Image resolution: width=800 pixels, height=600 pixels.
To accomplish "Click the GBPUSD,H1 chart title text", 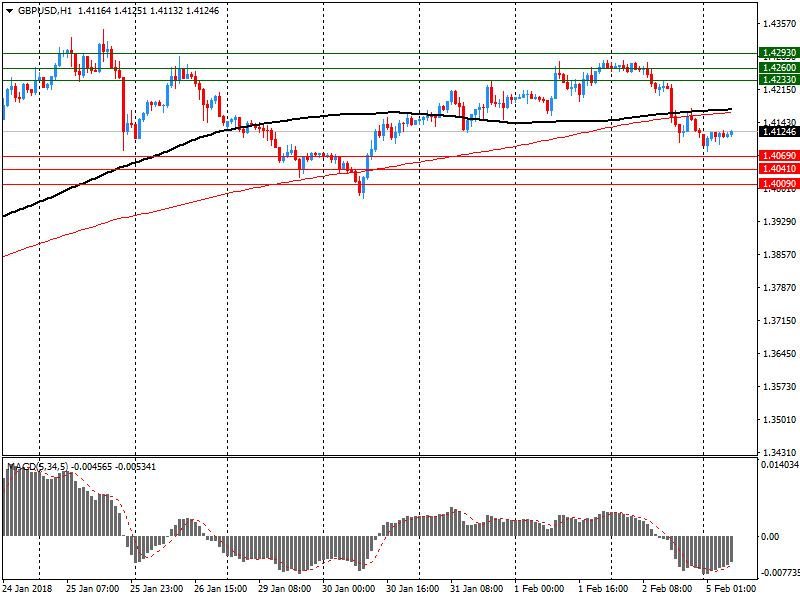I will (x=45, y=11).
